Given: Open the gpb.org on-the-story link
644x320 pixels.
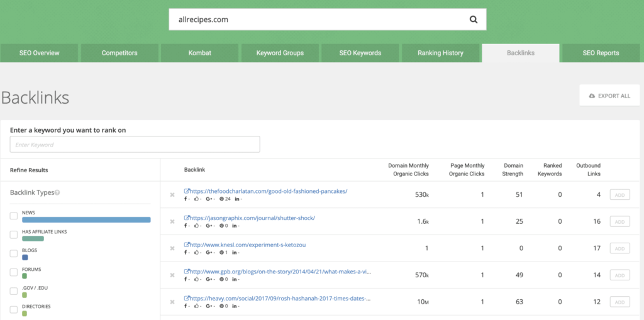Looking at the screenshot, I should 277,272.
